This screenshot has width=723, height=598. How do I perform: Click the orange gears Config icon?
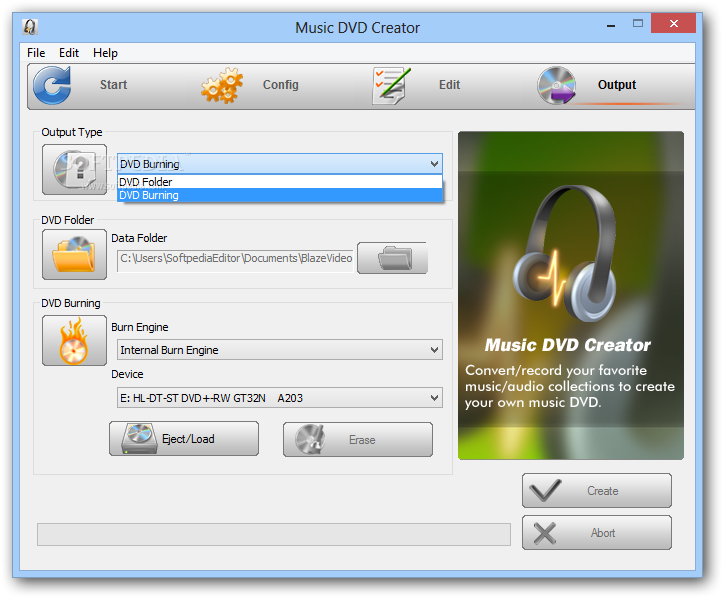point(222,85)
